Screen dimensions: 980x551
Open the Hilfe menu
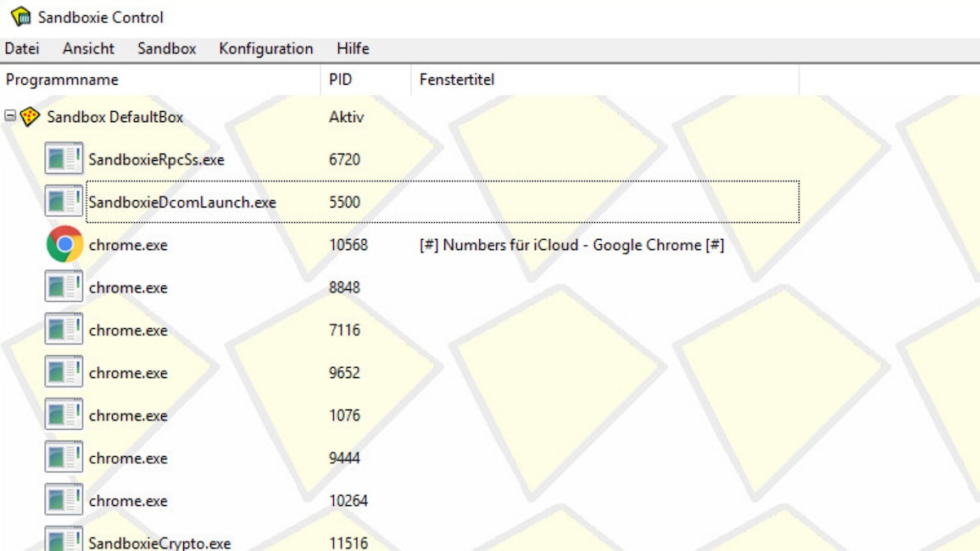pyautogui.click(x=353, y=49)
